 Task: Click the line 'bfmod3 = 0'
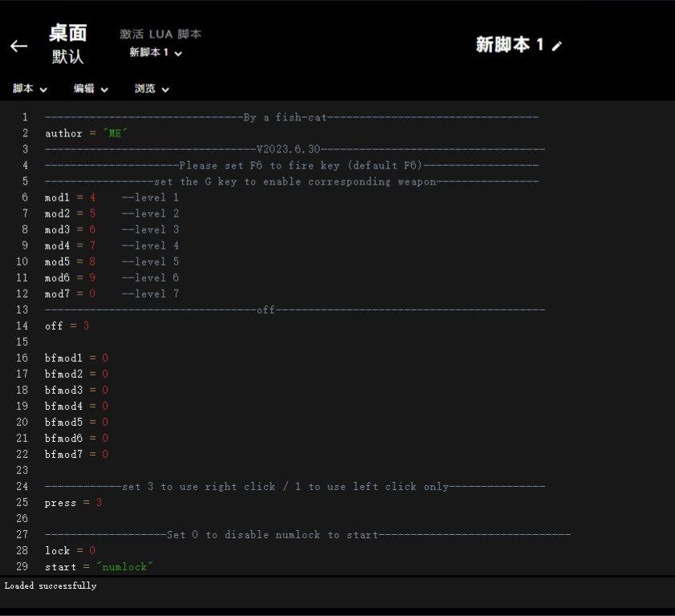tap(77, 390)
